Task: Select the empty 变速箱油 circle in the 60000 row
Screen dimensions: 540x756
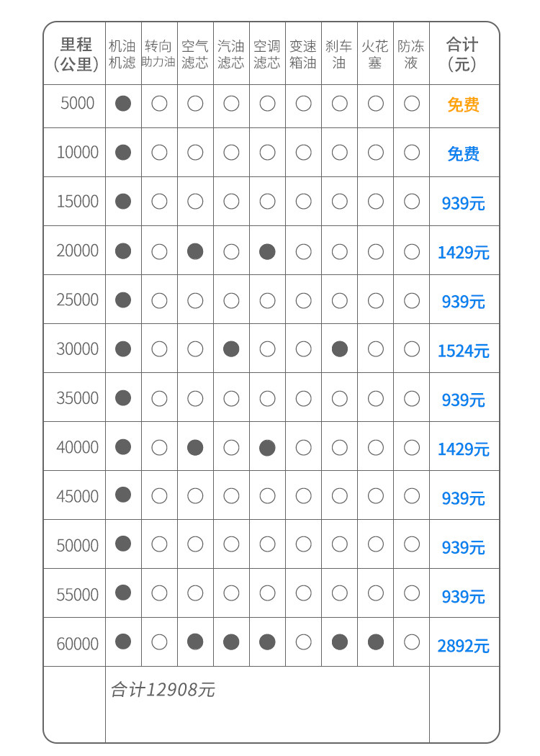Action: click(303, 642)
